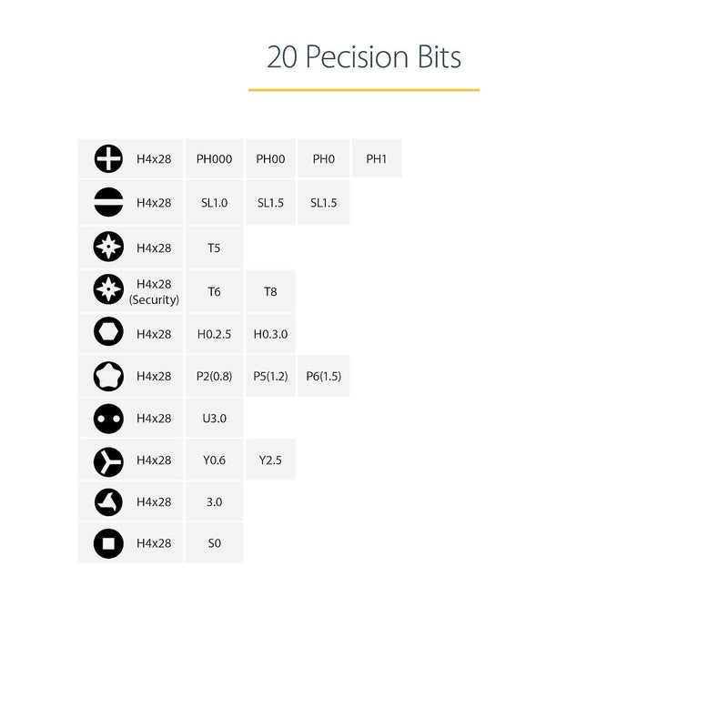This screenshot has width=728, height=728.
Task: Click the hexagon bit icon
Action: click(x=108, y=331)
